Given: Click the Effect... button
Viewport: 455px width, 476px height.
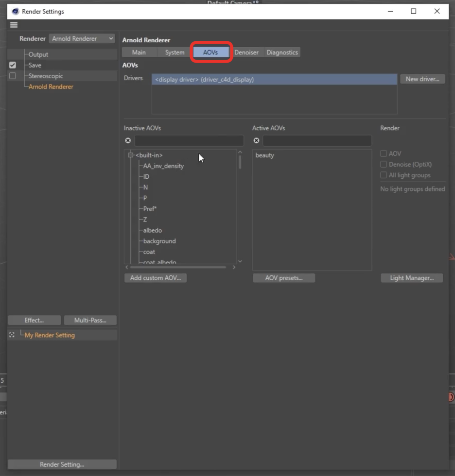Looking at the screenshot, I should tap(35, 320).
